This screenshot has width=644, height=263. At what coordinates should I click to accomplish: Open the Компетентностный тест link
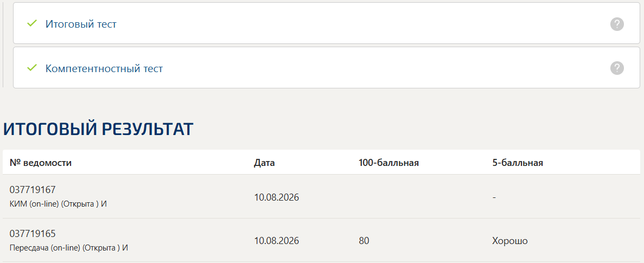coord(104,68)
